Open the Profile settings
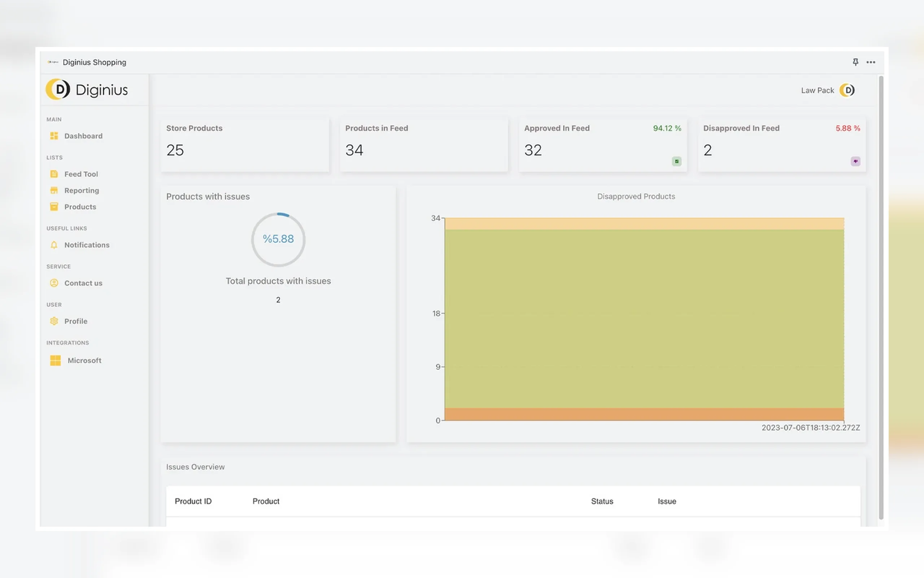This screenshot has width=924, height=578. [x=75, y=321]
